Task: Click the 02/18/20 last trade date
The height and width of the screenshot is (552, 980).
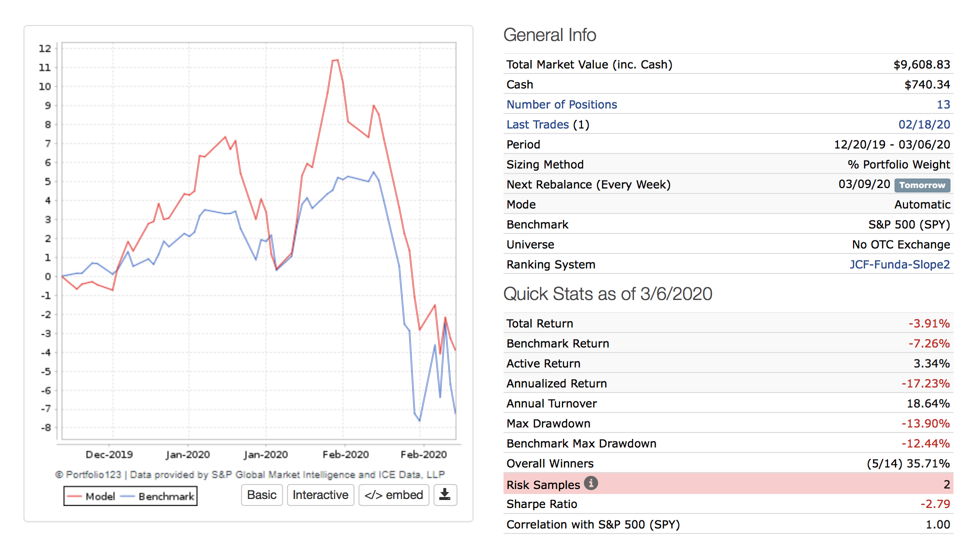Action: tap(924, 124)
